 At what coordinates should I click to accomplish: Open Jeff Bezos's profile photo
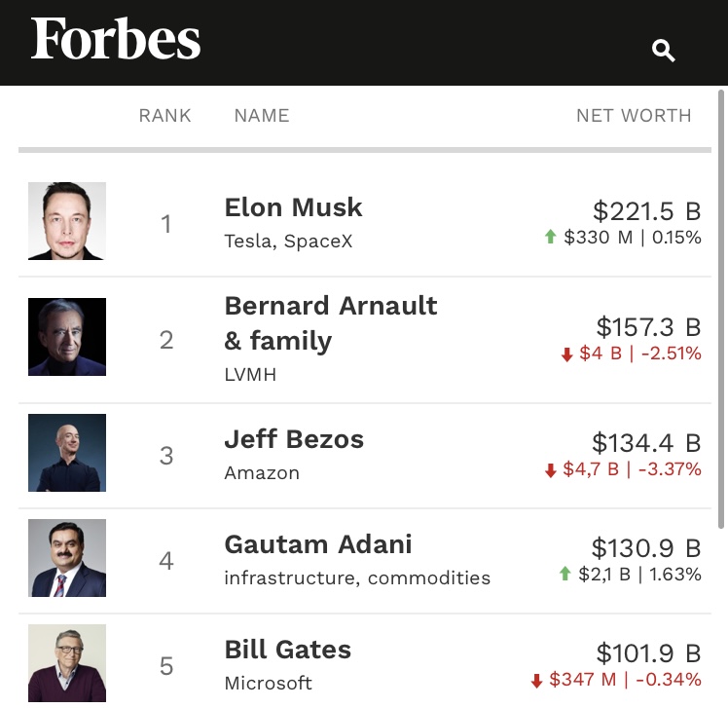(67, 453)
